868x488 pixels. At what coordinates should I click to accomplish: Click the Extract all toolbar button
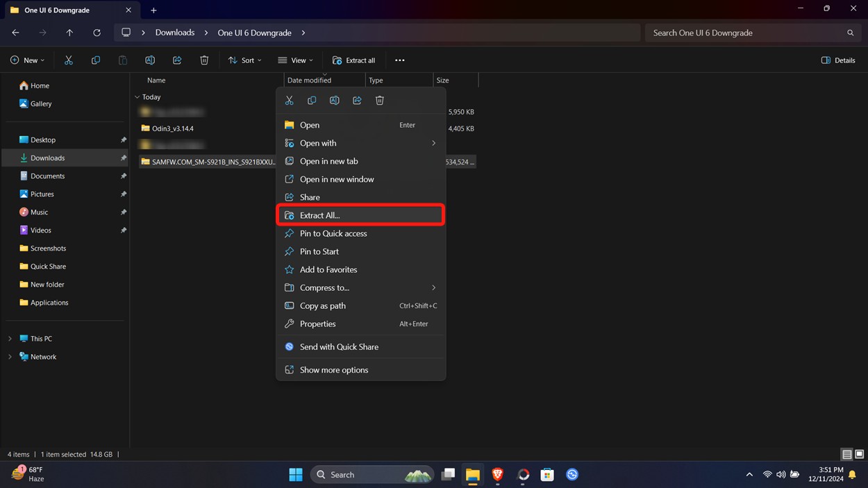coord(354,60)
